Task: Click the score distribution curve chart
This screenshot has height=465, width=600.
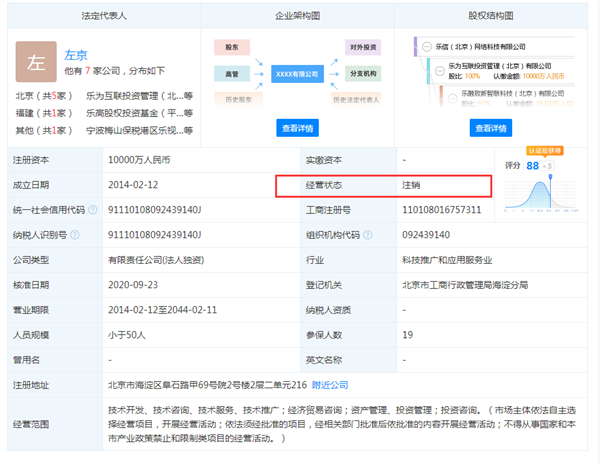Action: 541,192
